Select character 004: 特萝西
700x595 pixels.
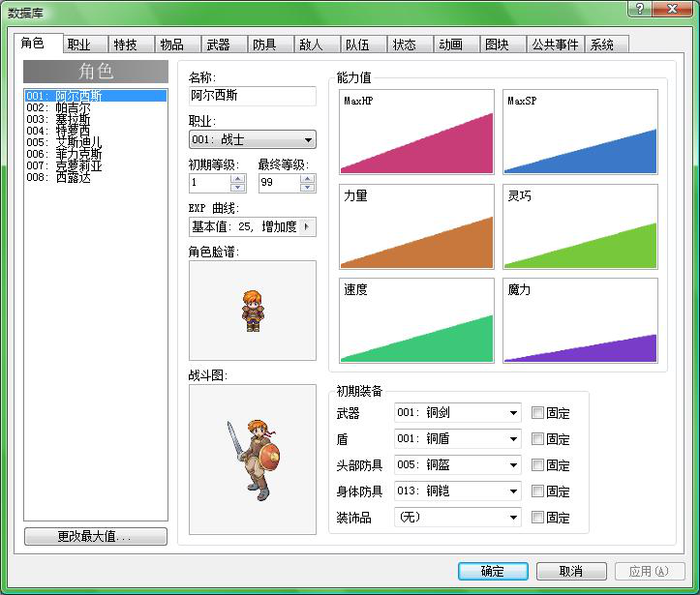click(x=96, y=131)
